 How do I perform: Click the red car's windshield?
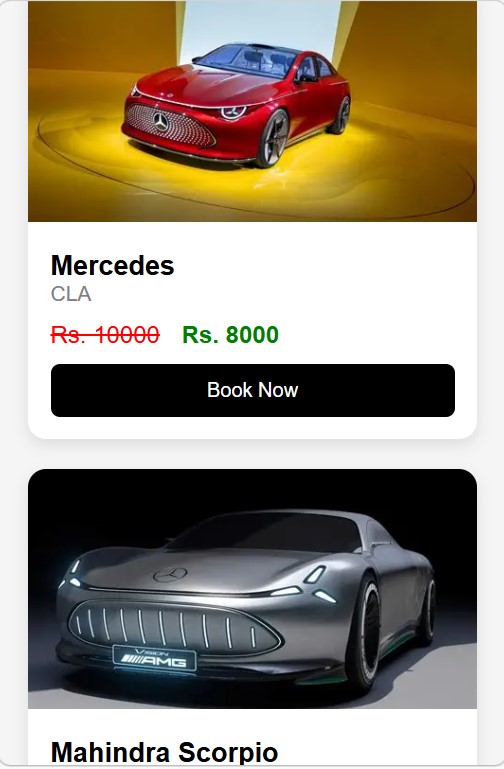(x=245, y=60)
